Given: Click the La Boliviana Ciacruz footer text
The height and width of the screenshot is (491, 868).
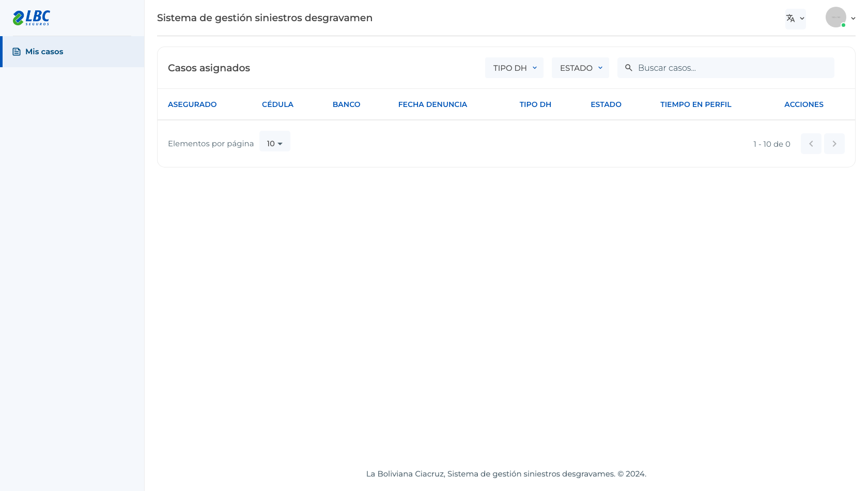Looking at the screenshot, I should pyautogui.click(x=506, y=474).
